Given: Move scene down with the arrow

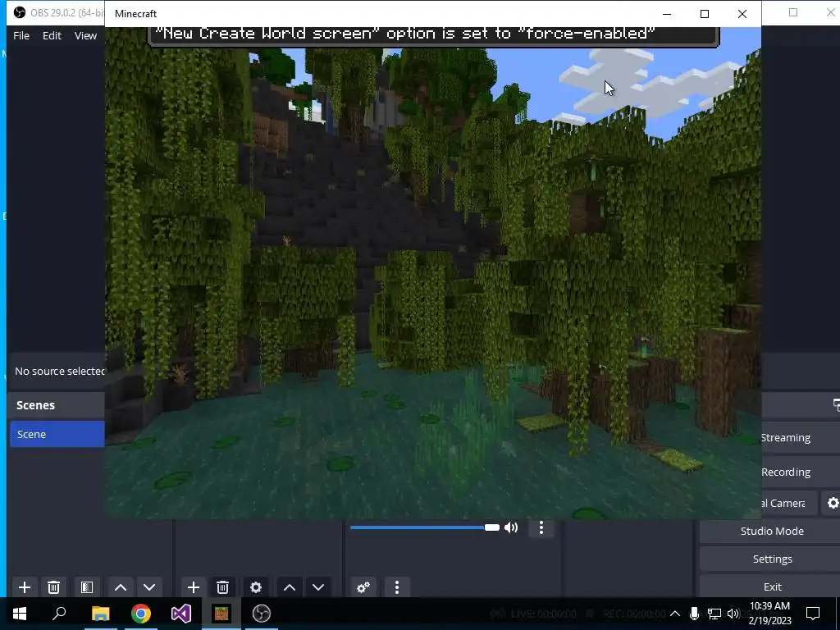Looking at the screenshot, I should click(149, 587).
